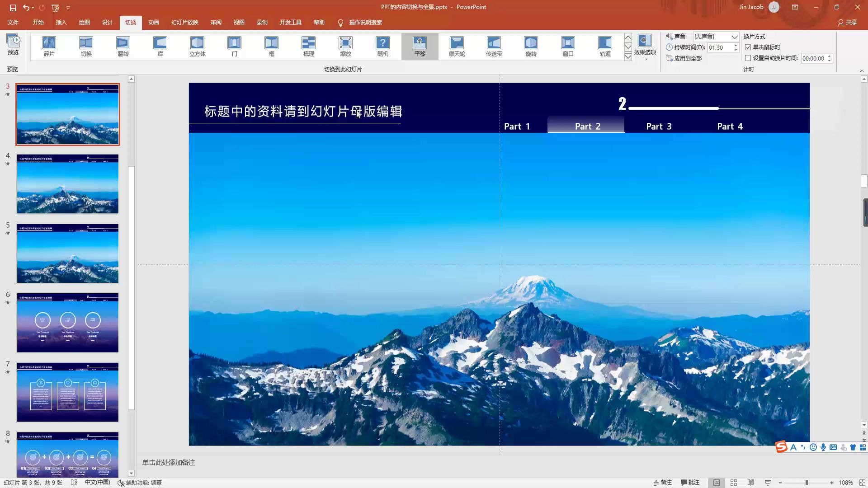Click the zoom slider in status bar
Screen dimensions: 868x488
click(807, 483)
